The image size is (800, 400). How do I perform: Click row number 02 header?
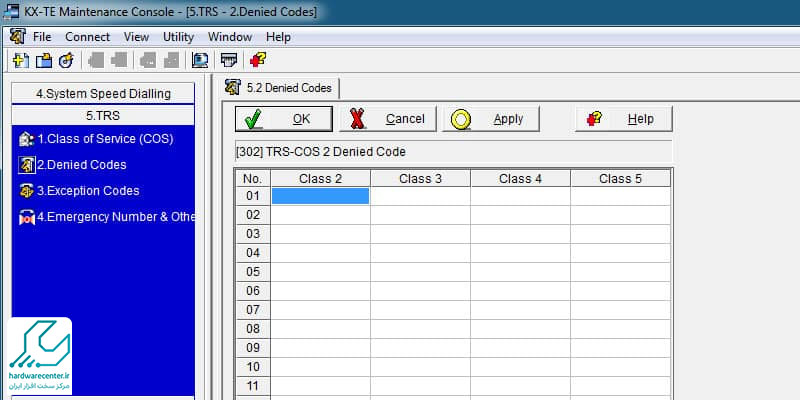point(253,215)
